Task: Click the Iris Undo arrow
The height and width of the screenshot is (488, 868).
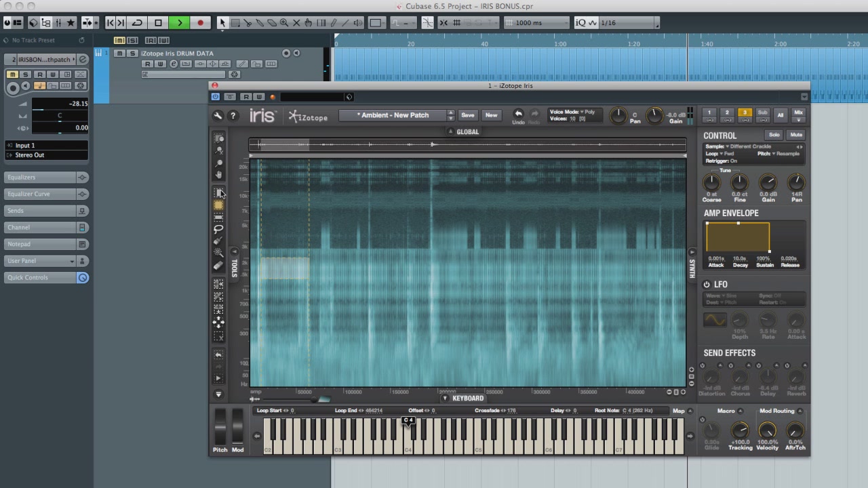Action: click(518, 114)
